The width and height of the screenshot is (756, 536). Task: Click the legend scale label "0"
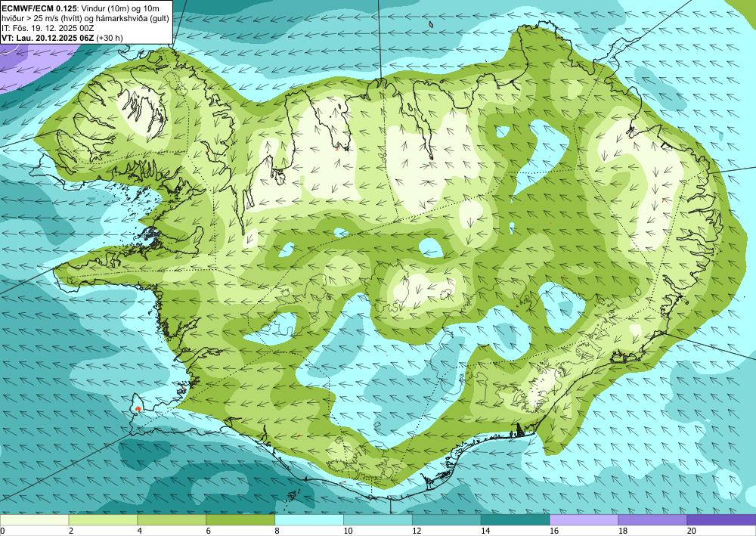coord(2,531)
